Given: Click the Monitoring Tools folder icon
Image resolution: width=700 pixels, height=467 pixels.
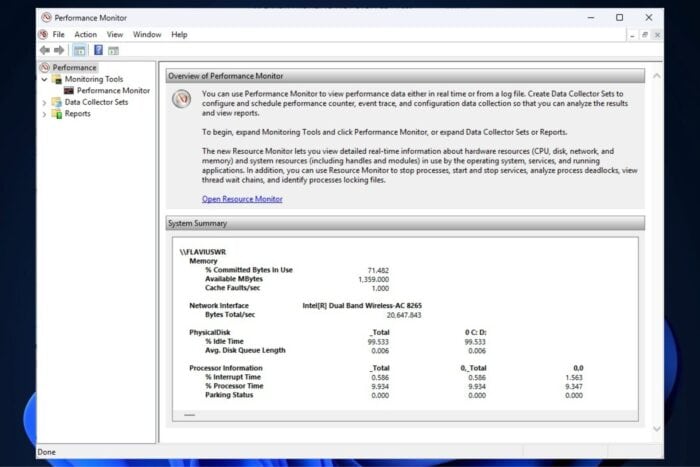Looking at the screenshot, I should (x=57, y=79).
